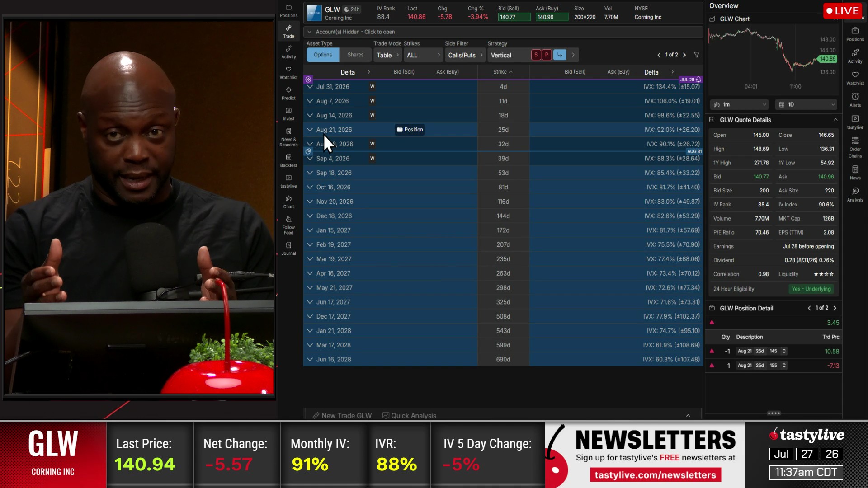Collapse the GLW Quote Details panel
868x488 pixels.
click(x=835, y=120)
